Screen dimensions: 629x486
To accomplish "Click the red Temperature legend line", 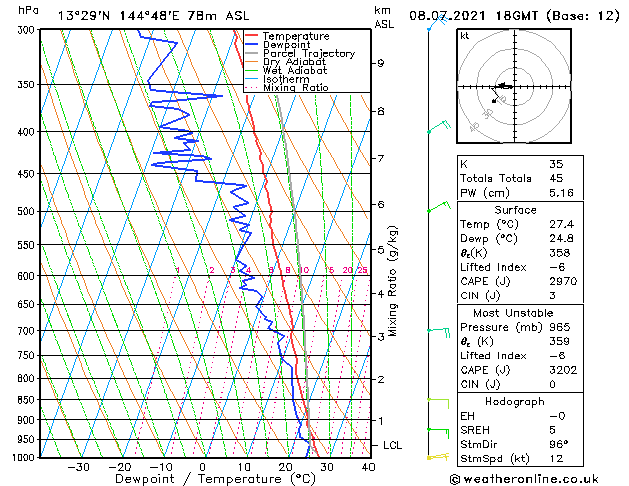I will click(251, 36).
